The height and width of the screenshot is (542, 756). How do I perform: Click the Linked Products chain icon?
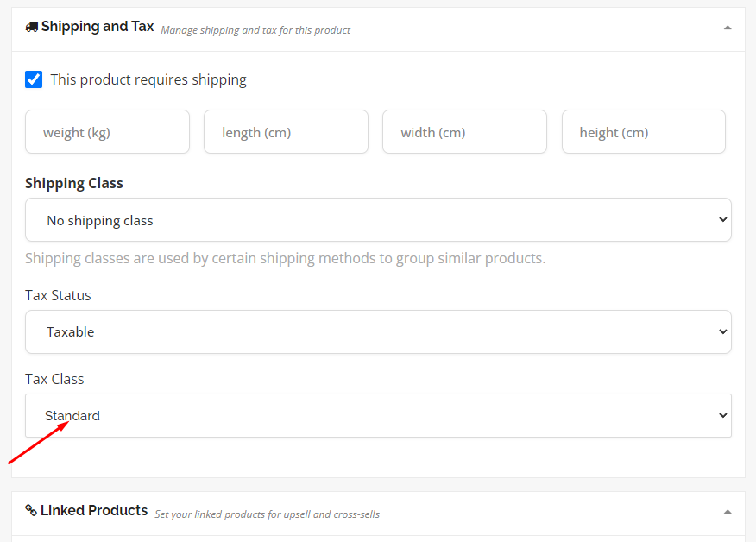coord(31,510)
